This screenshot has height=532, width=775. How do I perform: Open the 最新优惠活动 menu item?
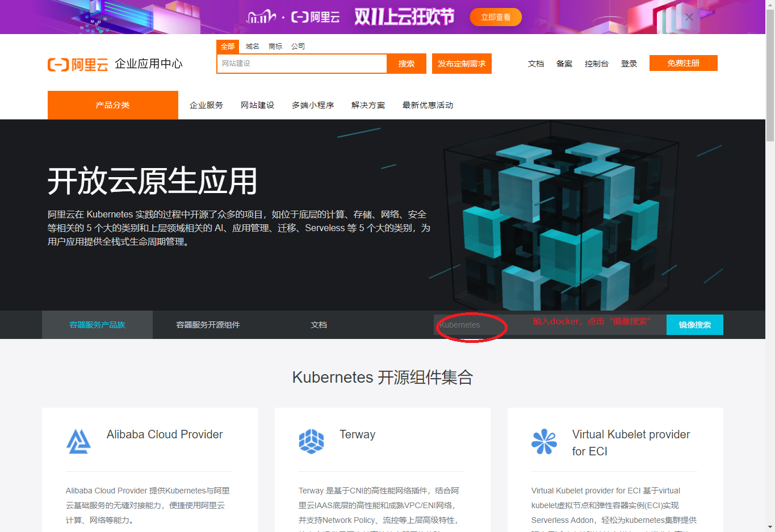click(428, 105)
